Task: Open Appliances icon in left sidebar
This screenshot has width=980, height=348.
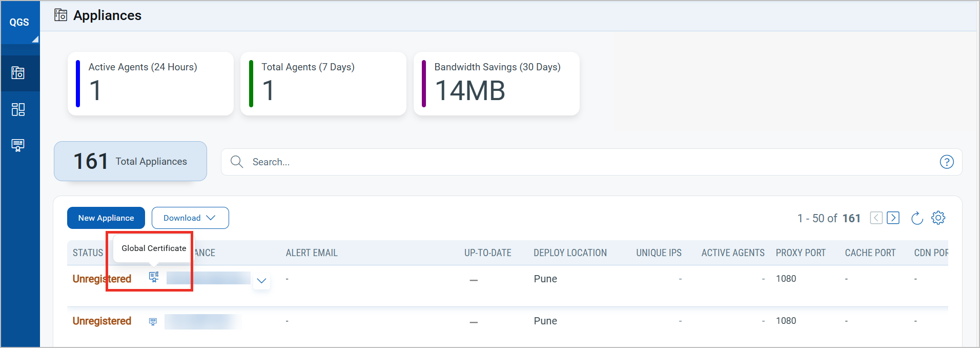Action: [x=18, y=73]
